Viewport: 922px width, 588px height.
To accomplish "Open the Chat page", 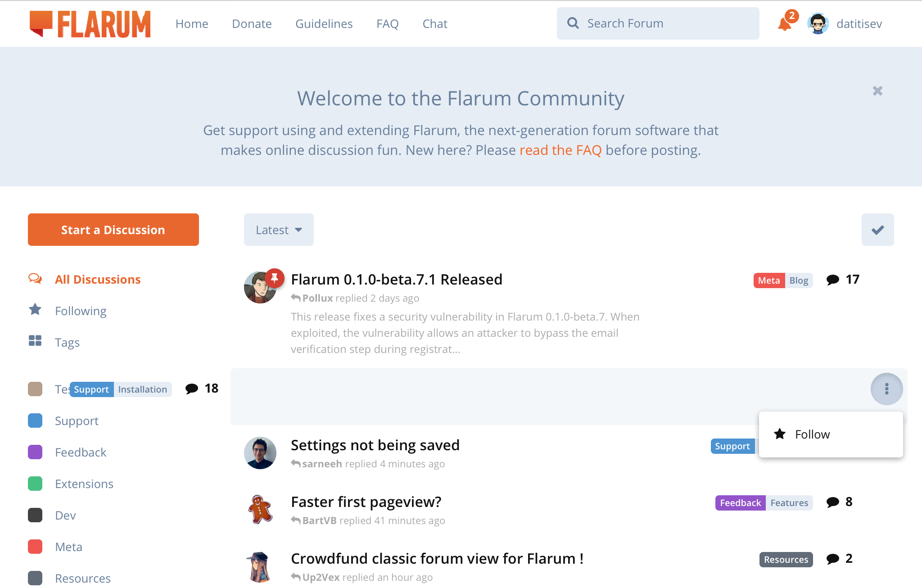I will 435,24.
